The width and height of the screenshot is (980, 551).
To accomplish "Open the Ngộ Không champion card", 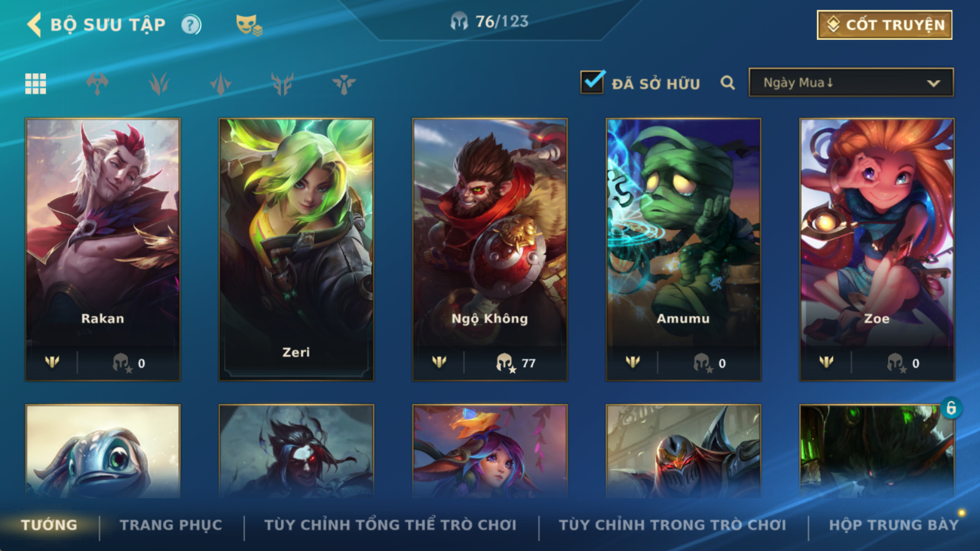I will [490, 250].
